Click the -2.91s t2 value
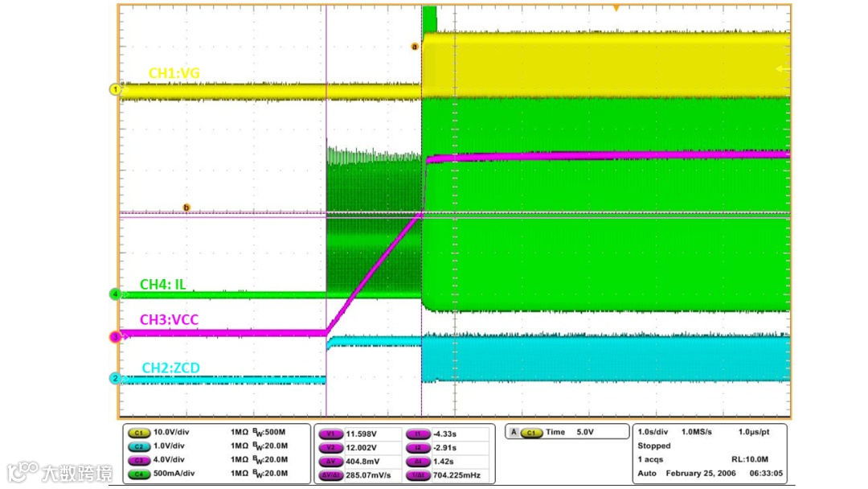 [x=445, y=448]
